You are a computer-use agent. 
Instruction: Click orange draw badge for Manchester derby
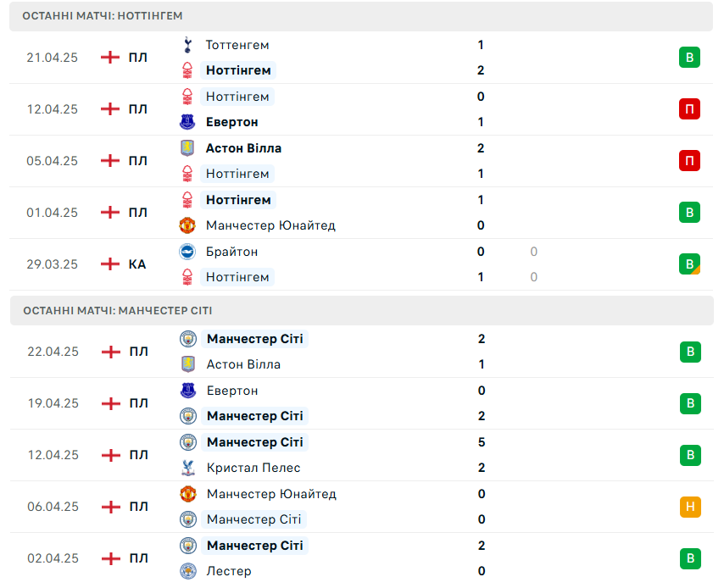[690, 507]
